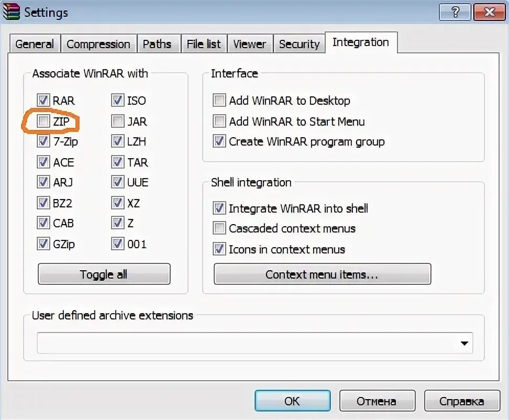
Task: Open help via the Справка button
Action: (462, 401)
